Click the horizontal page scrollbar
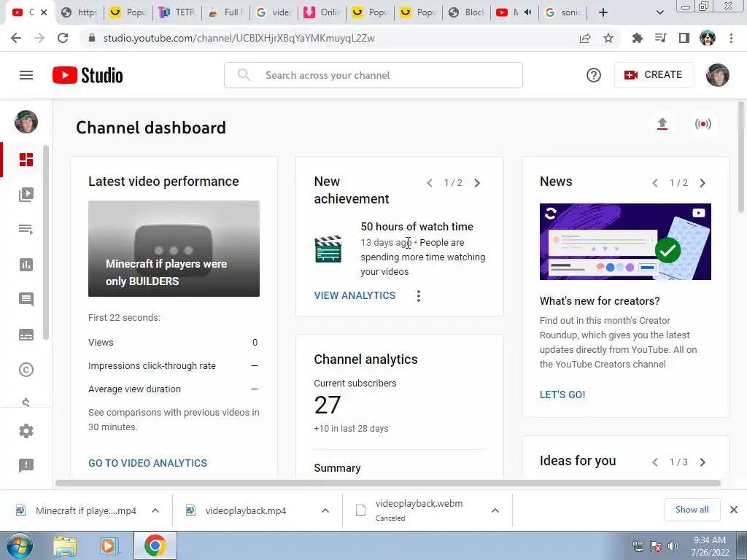 pyautogui.click(x=388, y=483)
